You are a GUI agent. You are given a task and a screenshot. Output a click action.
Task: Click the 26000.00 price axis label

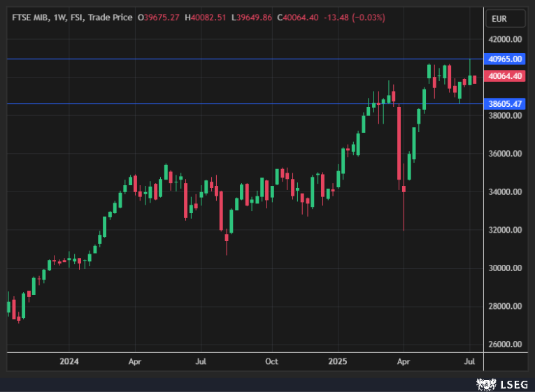pos(506,344)
